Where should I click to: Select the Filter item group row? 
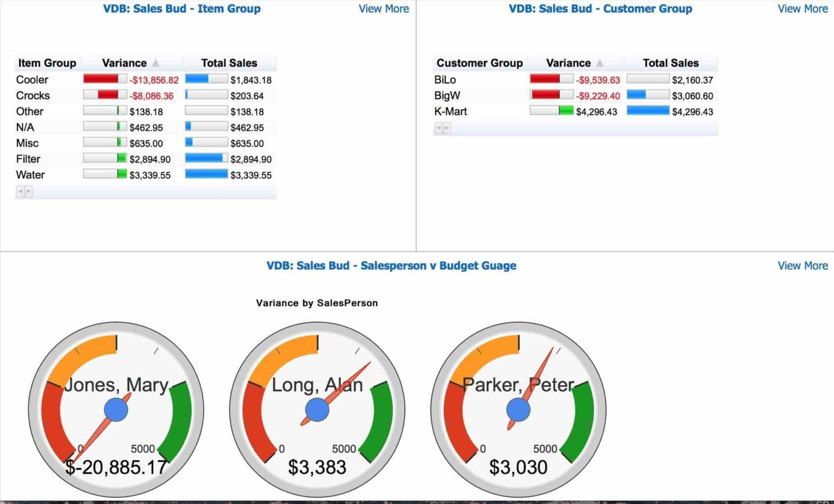coord(145,159)
